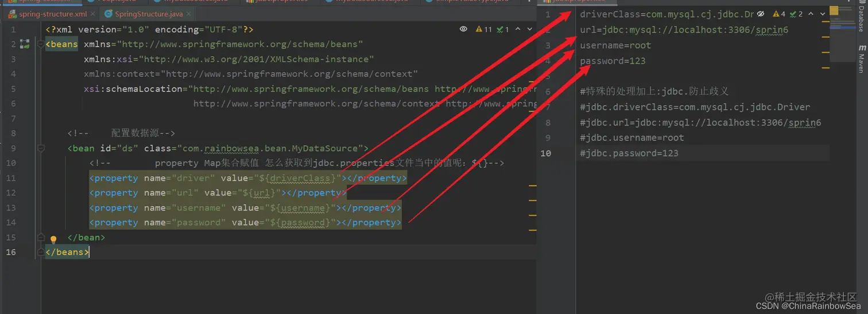Viewport: 868px width, 314px height.
Task: Go to previous highlighted error in XML editor
Action: [517, 29]
